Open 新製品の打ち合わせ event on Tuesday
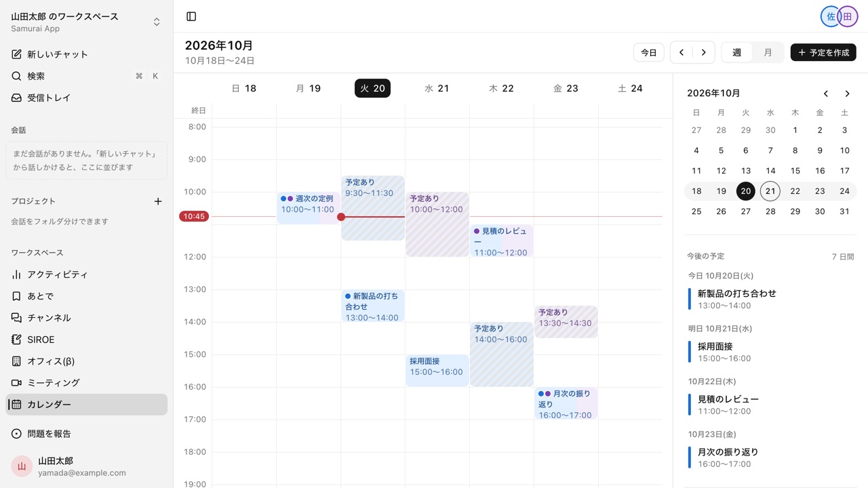Screen dimensions: 868x488 click(373, 306)
